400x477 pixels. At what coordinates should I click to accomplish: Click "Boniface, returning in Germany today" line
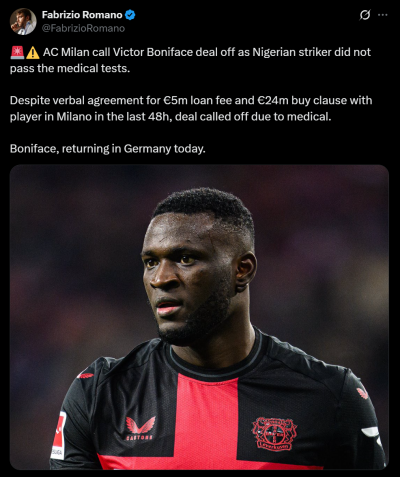(x=108, y=149)
